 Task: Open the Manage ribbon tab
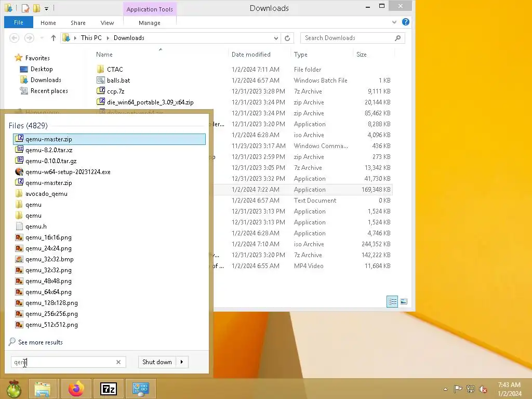click(150, 23)
